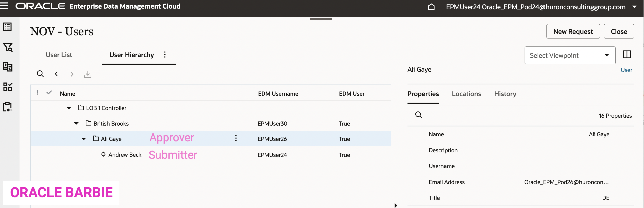Screen dimensions: 644x208
Task: Switch to the User List tab
Action: [x=59, y=55]
